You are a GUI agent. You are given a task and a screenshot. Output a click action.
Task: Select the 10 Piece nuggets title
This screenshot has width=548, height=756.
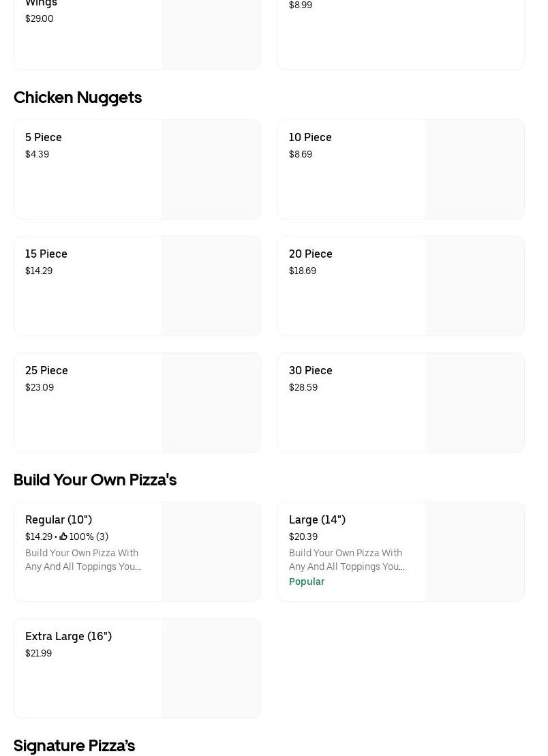(x=310, y=137)
